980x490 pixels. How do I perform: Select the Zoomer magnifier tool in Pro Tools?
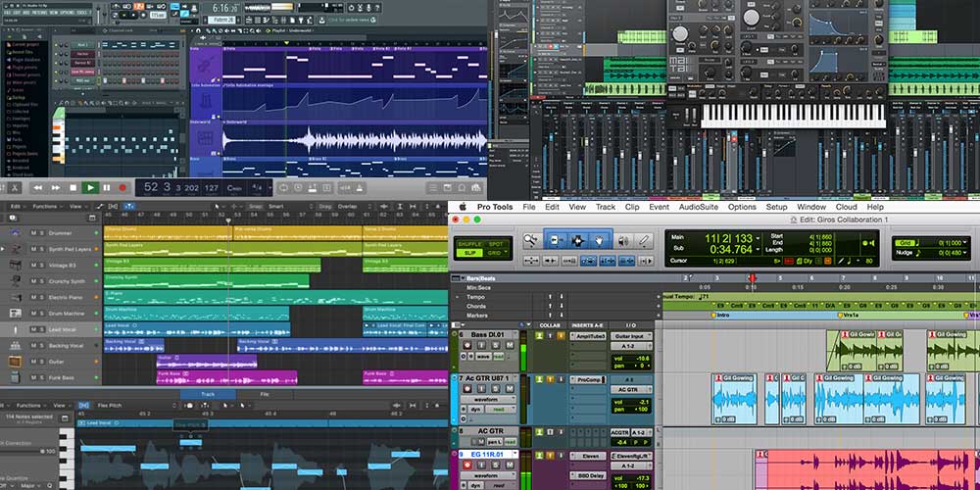coord(530,240)
